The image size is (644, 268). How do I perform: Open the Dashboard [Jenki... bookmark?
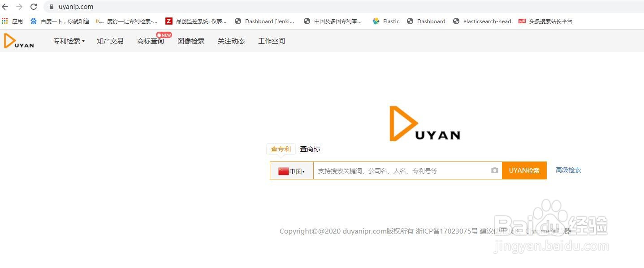point(264,21)
